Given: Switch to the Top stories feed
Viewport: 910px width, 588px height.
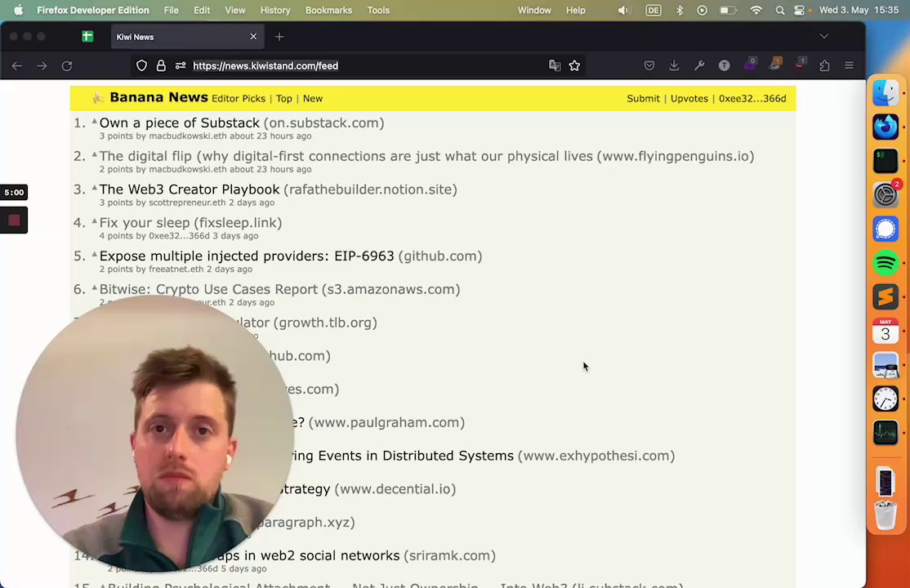Looking at the screenshot, I should tap(283, 99).
